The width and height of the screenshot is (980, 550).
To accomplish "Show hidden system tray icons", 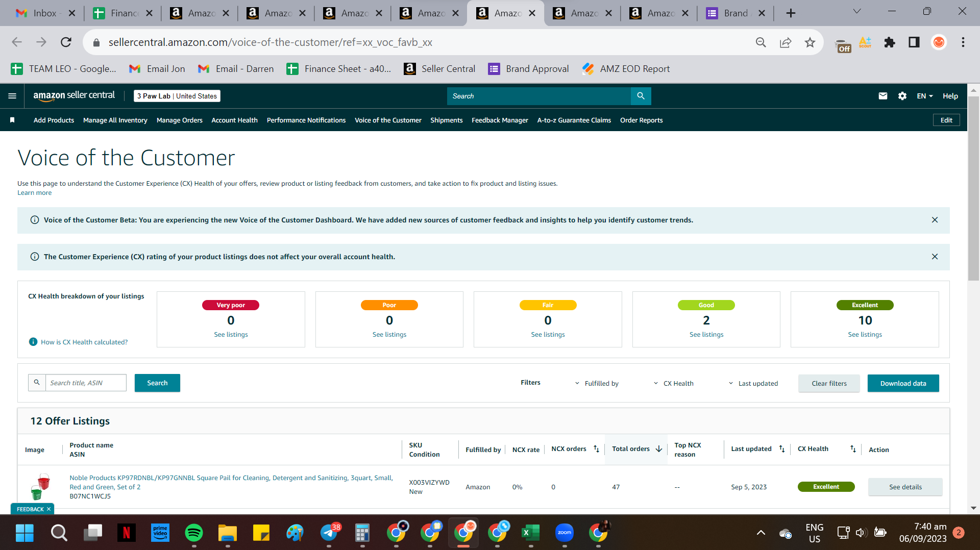I will [761, 533].
